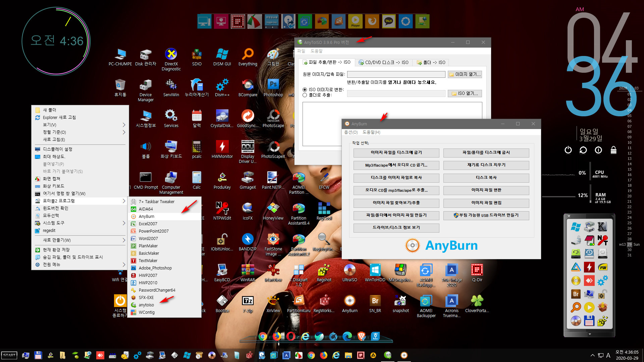644x362 pixels.
Task: Open the Device Manager desktop icon
Action: pos(146,90)
